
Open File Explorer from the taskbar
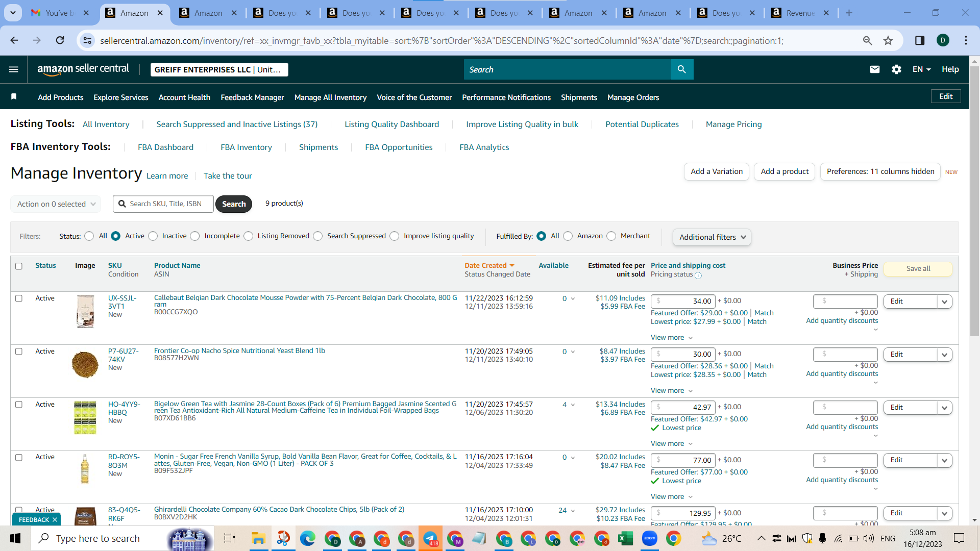point(258,538)
